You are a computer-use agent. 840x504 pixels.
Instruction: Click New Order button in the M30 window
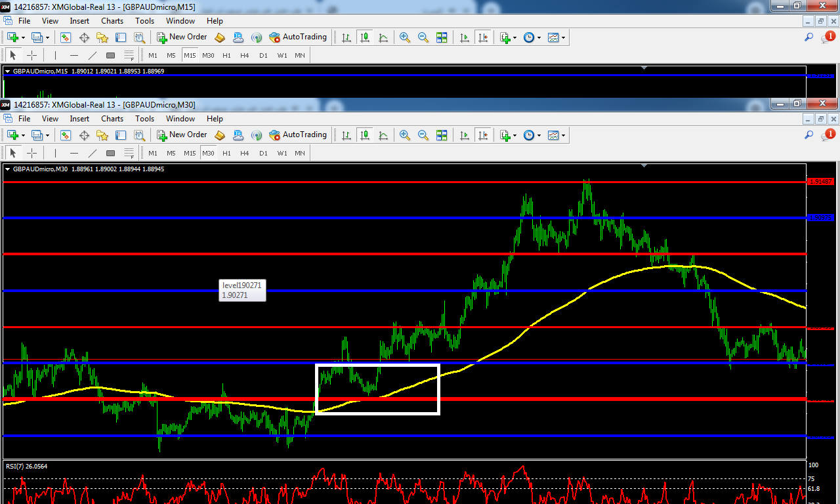click(182, 135)
